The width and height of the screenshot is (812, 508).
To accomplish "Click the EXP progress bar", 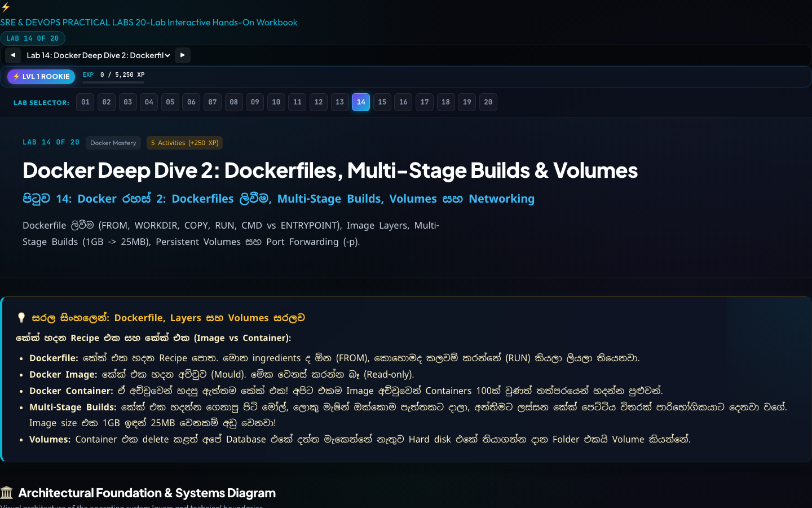I will pos(113,82).
